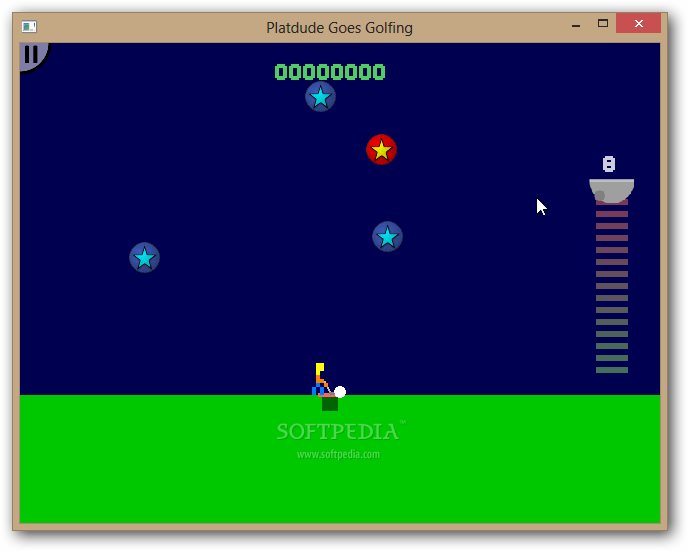688x551 pixels.
Task: Click the shot count number 8
Action: tap(609, 164)
